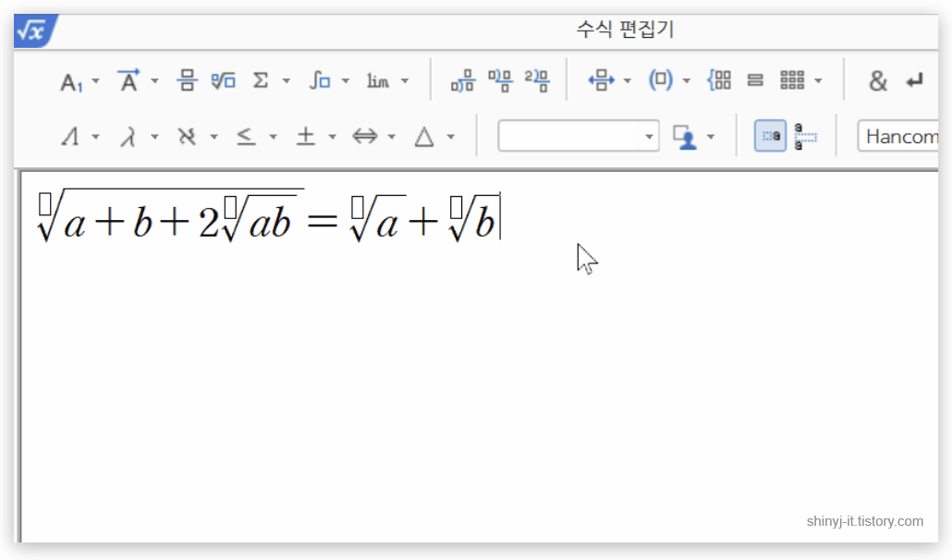Click the decoration A with arrow icon

point(128,80)
